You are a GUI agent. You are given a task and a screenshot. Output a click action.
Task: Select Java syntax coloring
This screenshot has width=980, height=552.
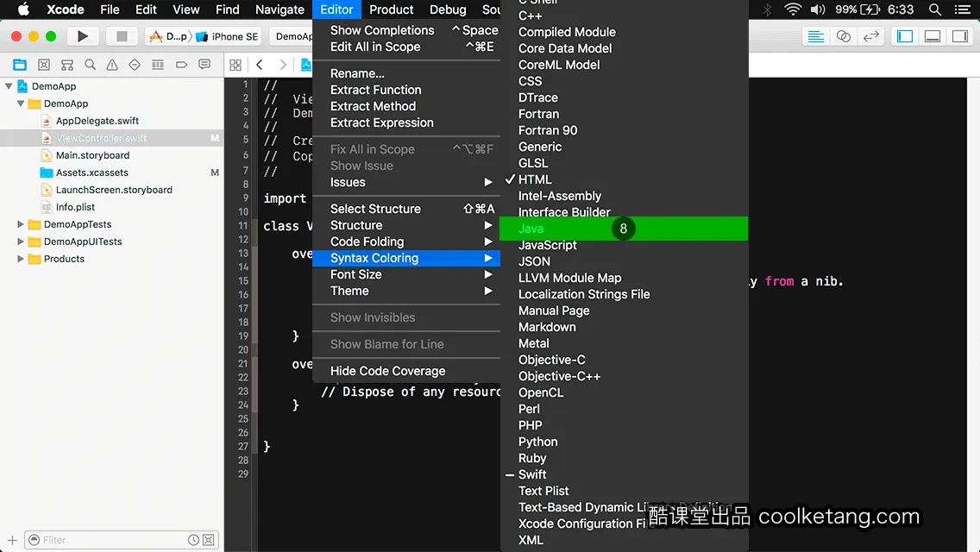pyautogui.click(x=624, y=229)
